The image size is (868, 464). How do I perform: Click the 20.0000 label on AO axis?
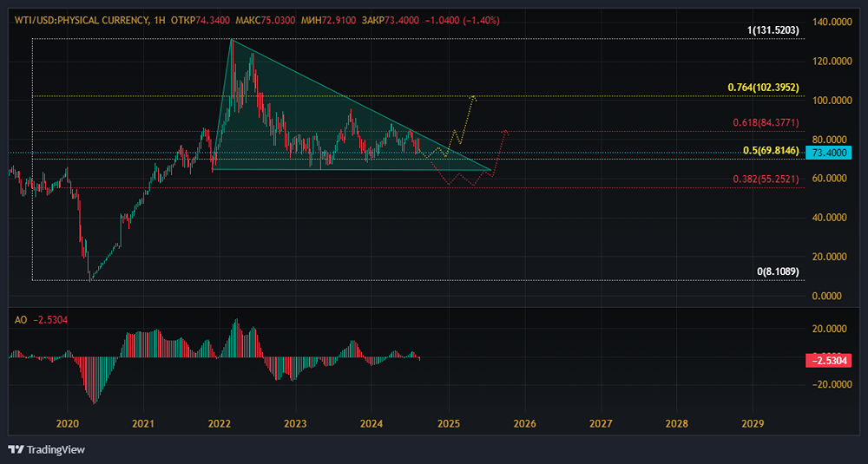(830, 329)
